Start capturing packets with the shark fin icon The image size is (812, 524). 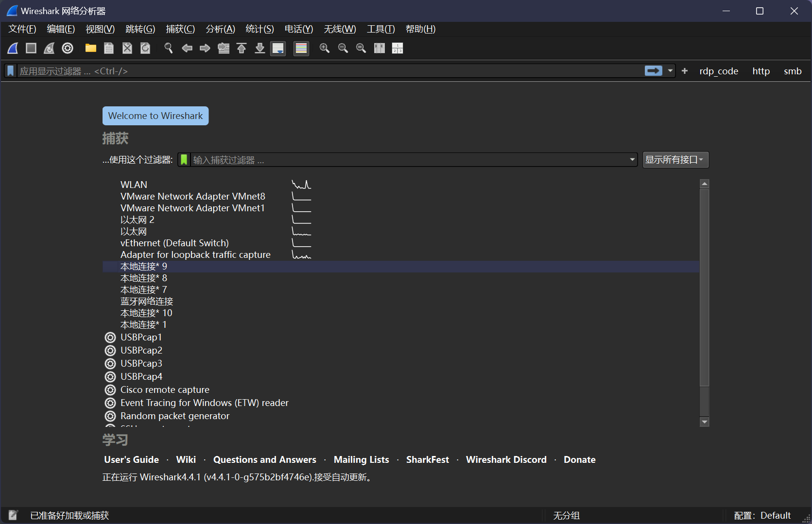click(13, 48)
